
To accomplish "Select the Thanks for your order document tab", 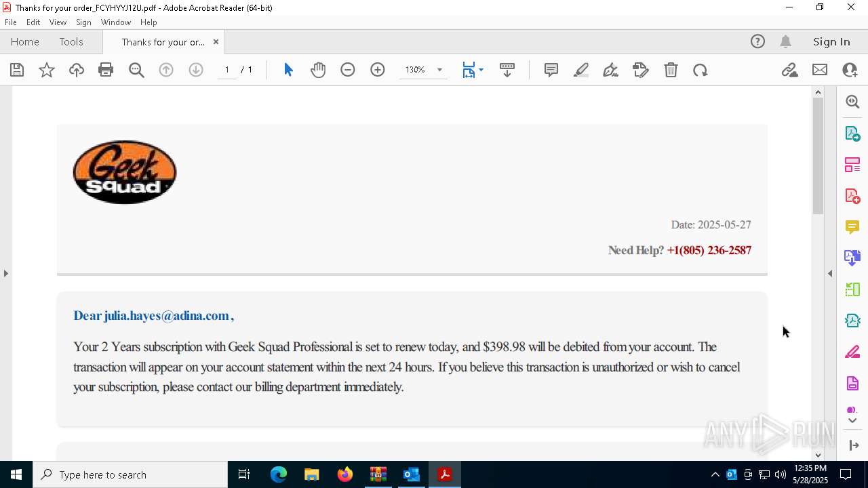I will coord(163,42).
